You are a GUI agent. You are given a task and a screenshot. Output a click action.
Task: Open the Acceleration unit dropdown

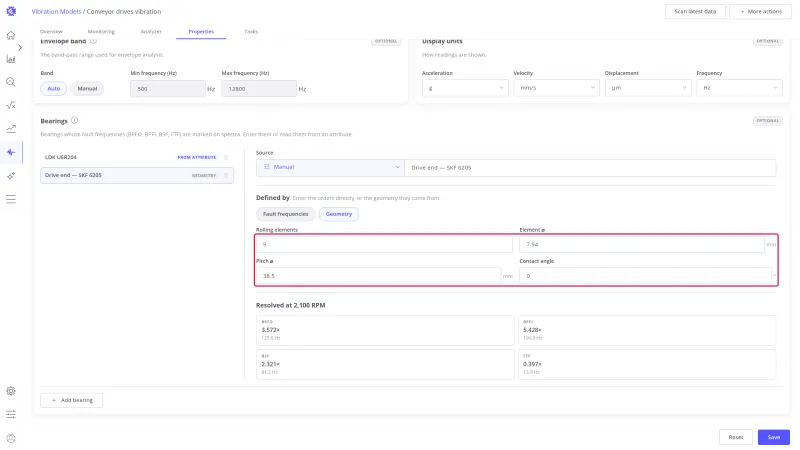click(465, 88)
